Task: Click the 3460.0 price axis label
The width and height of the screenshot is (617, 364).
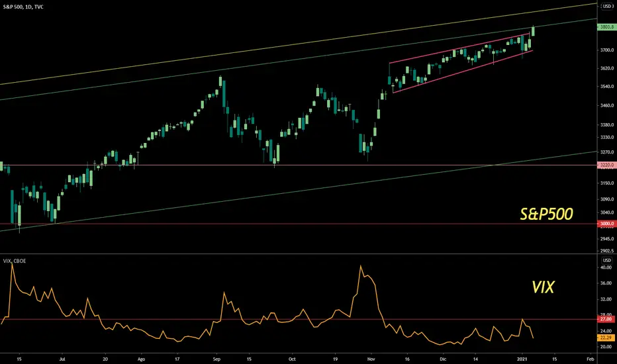Action: coord(607,105)
